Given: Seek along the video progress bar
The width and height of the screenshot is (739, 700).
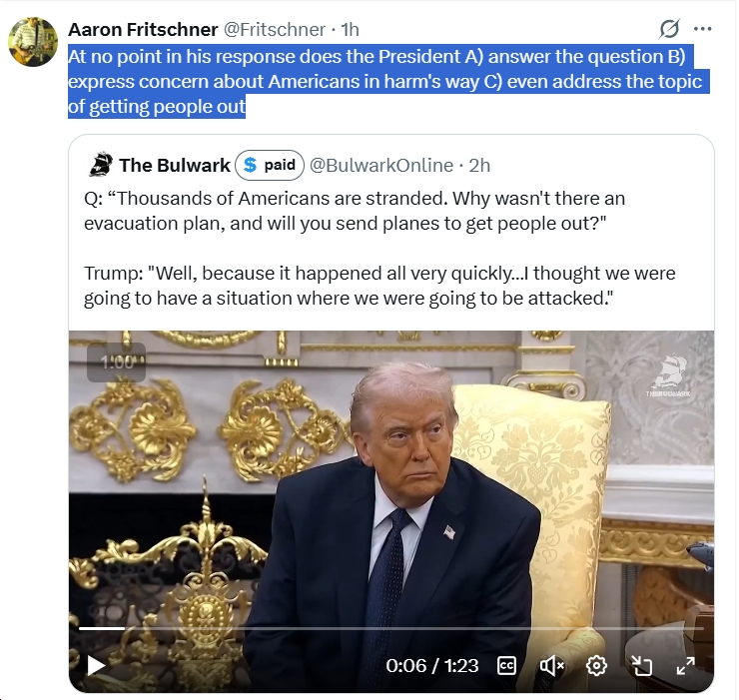Looking at the screenshot, I should 391,628.
